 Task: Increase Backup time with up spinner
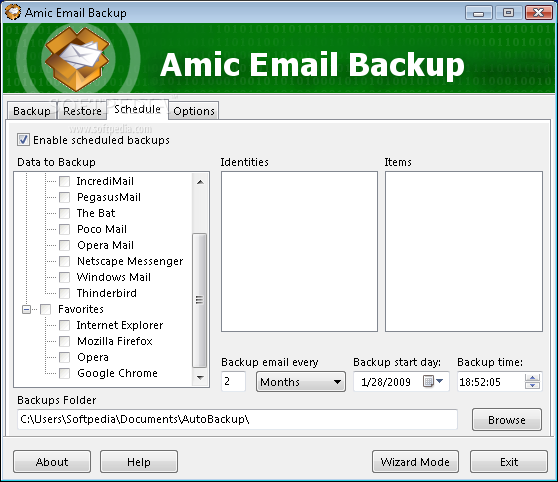tap(532, 378)
